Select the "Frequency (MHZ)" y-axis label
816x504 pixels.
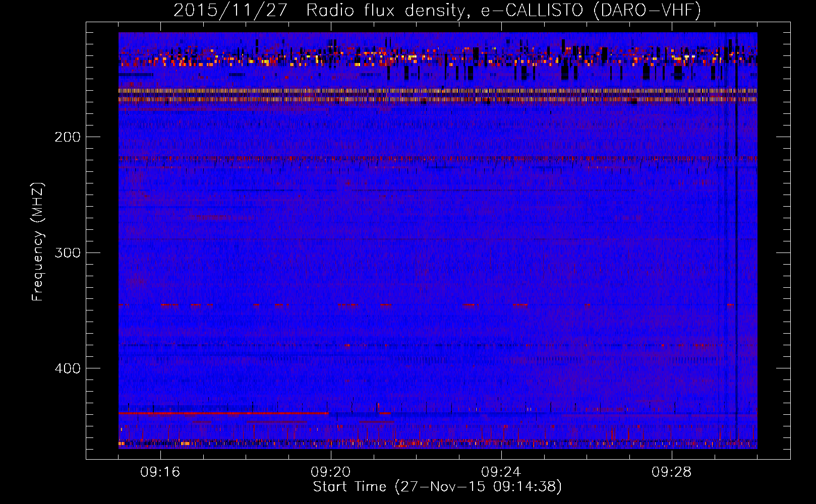coord(38,241)
